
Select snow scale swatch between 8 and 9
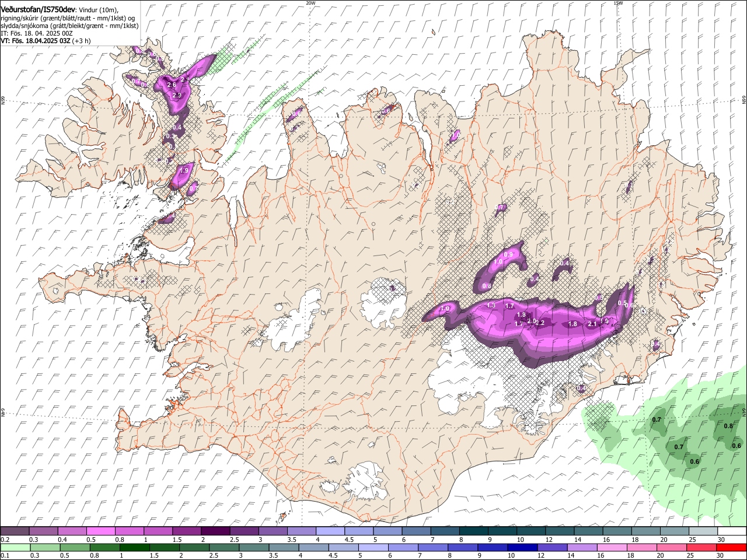(x=474, y=531)
